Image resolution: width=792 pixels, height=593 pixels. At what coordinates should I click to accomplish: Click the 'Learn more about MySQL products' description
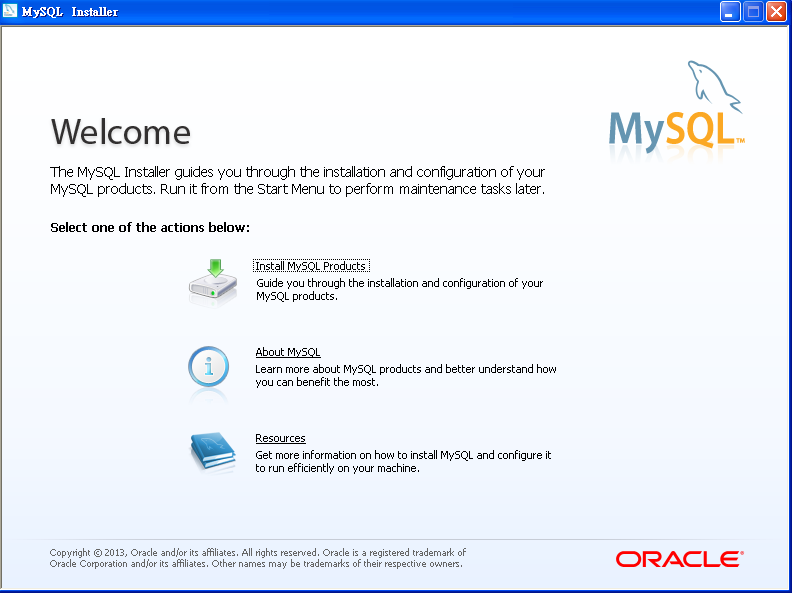coord(406,375)
